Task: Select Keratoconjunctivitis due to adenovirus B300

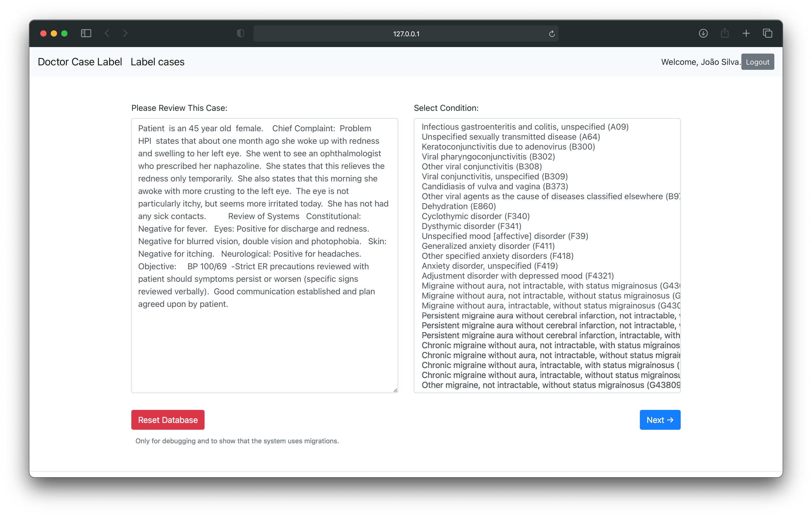Action: point(511,147)
